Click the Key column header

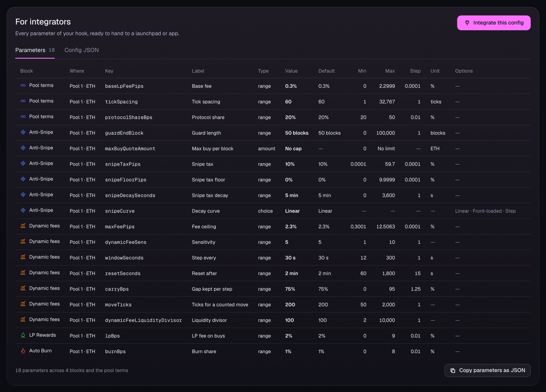pyautogui.click(x=109, y=71)
